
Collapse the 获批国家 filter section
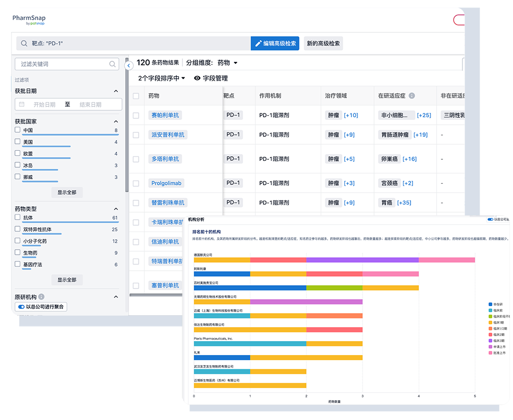pyautogui.click(x=116, y=121)
